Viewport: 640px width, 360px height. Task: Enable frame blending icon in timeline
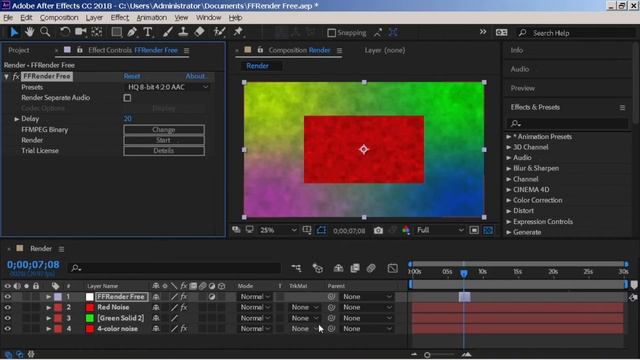[x=355, y=268]
